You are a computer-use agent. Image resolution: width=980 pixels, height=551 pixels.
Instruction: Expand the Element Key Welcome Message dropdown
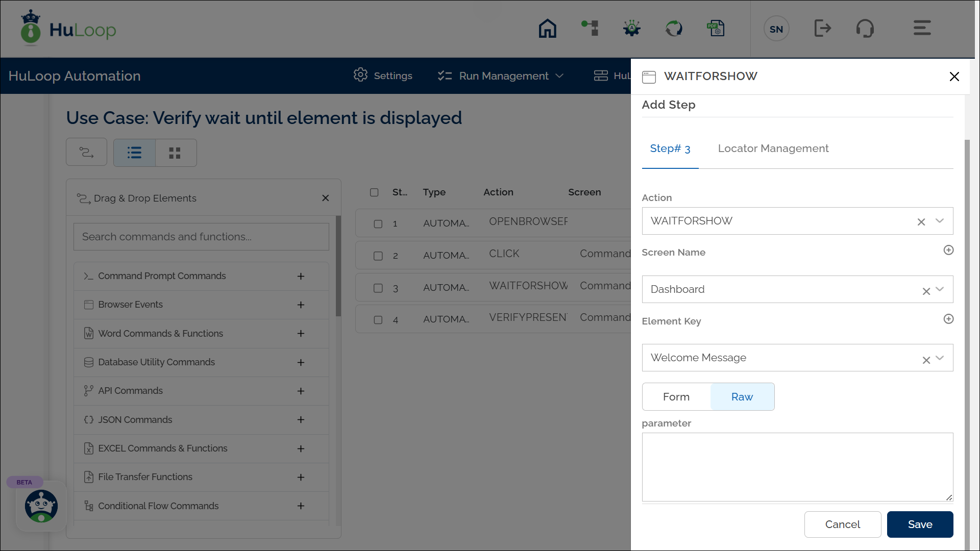point(940,358)
